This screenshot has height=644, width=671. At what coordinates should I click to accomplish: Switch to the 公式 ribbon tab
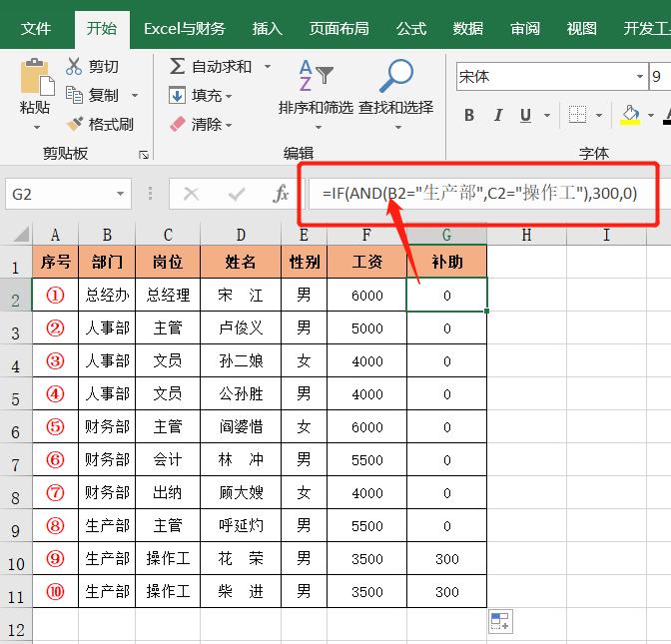[x=411, y=29]
